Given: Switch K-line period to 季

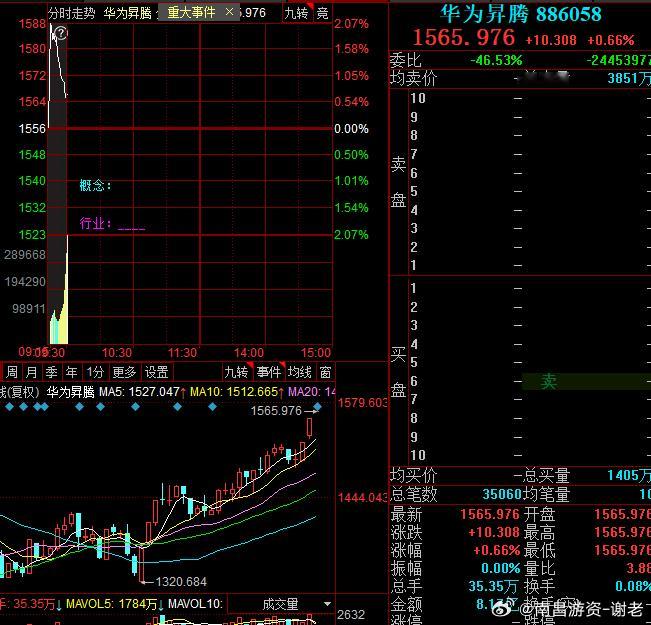Looking at the screenshot, I should tap(51, 372).
